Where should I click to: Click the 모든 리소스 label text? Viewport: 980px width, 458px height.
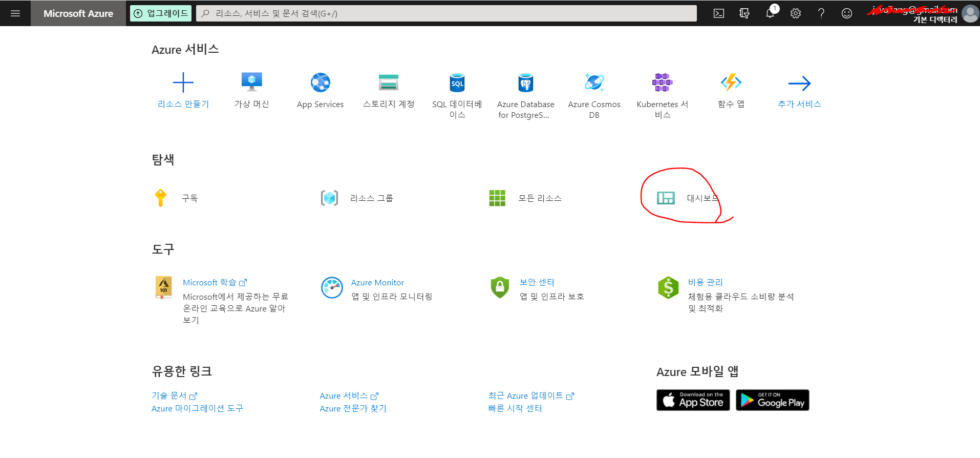(540, 198)
